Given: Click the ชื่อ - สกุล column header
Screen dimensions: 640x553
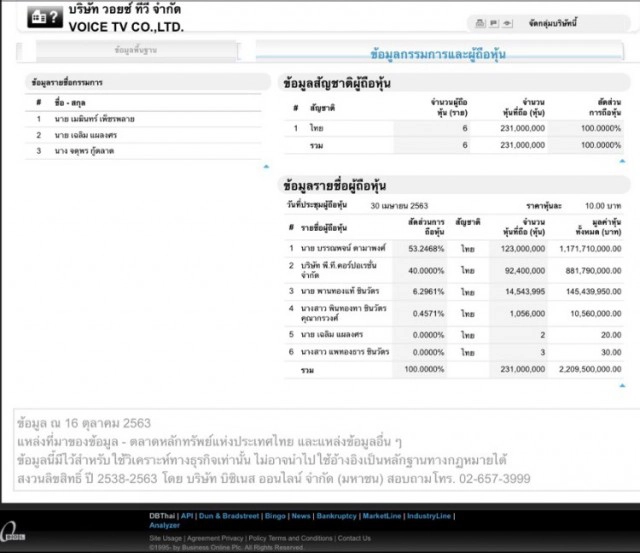Looking at the screenshot, I should (70, 103).
